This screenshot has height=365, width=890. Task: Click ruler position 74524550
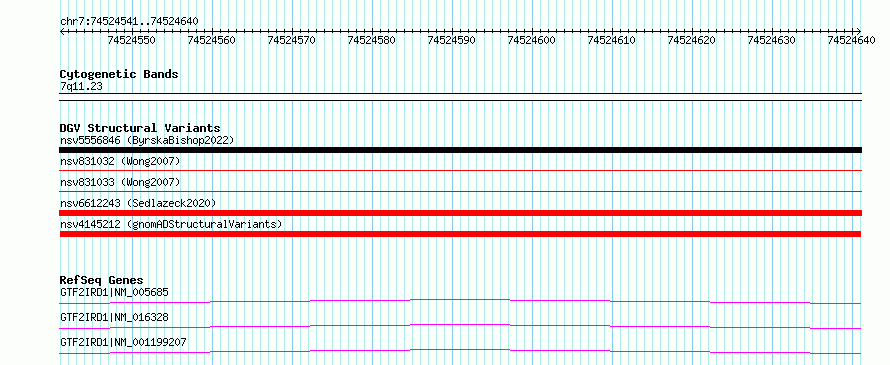pyautogui.click(x=132, y=40)
